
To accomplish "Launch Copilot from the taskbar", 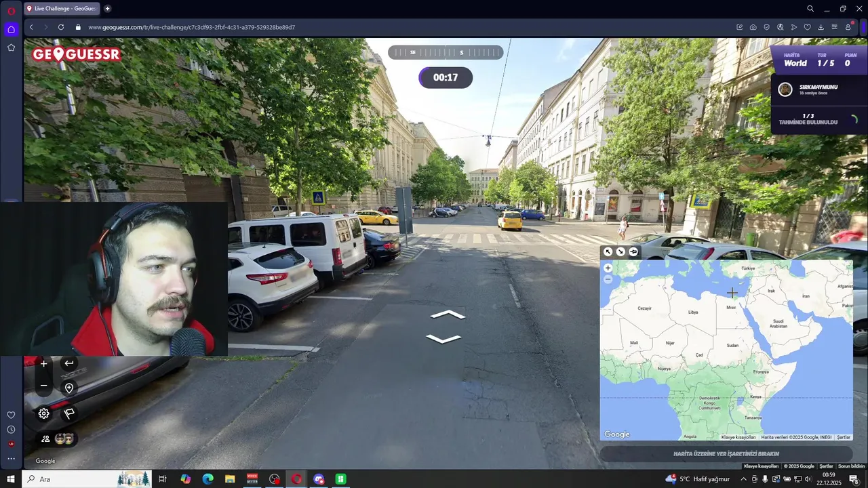I will click(186, 479).
